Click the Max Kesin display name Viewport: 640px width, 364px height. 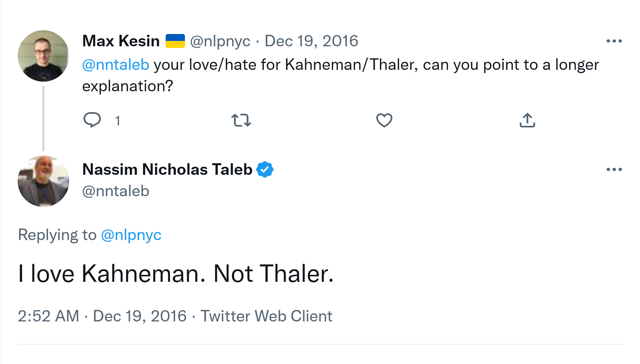(x=121, y=41)
